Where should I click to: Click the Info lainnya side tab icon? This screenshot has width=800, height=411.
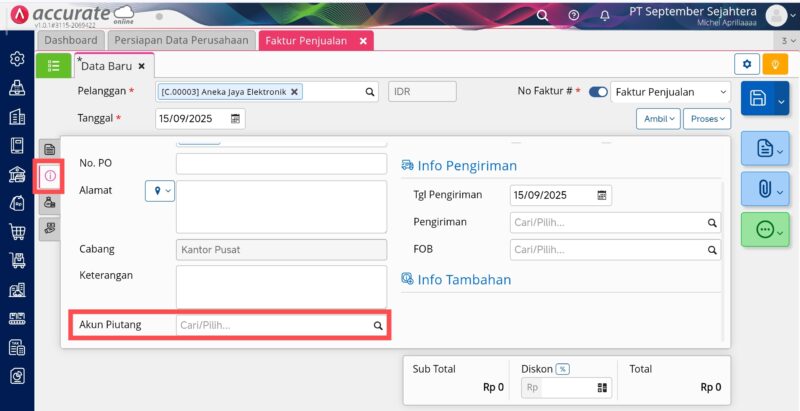click(50, 176)
